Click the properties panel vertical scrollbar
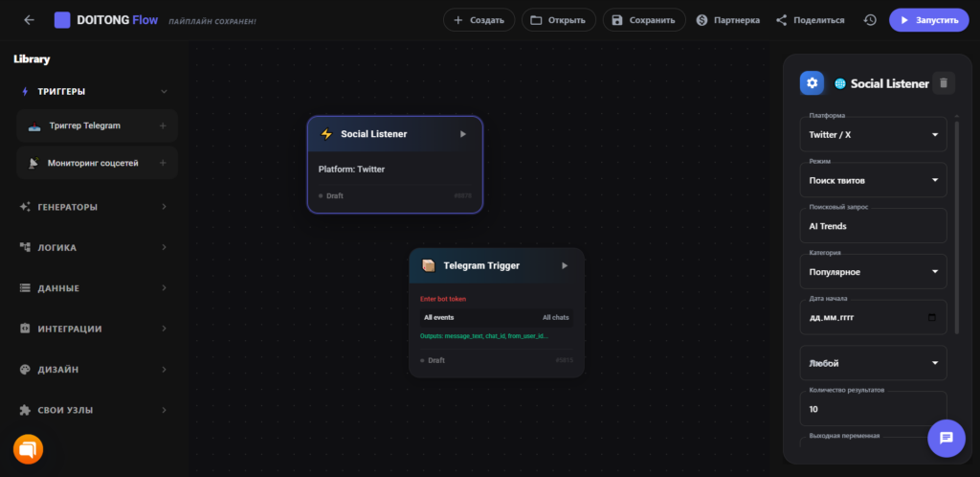This screenshot has height=477, width=980. click(956, 227)
